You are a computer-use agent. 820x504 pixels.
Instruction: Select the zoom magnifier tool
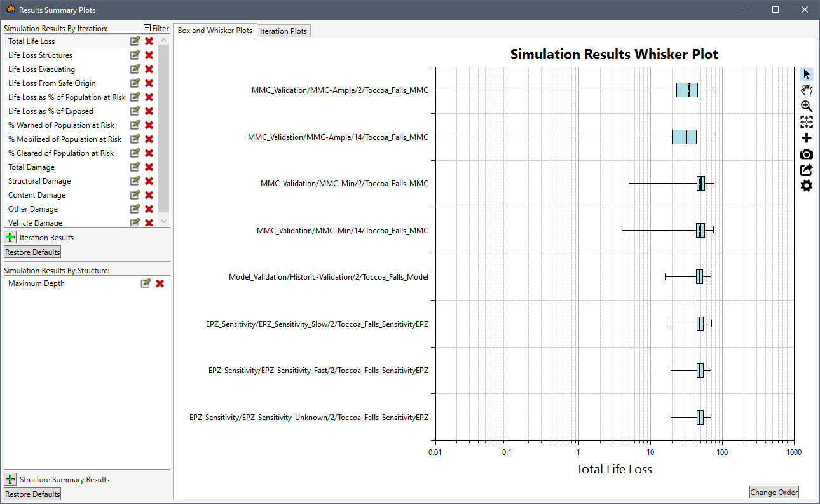tap(806, 106)
